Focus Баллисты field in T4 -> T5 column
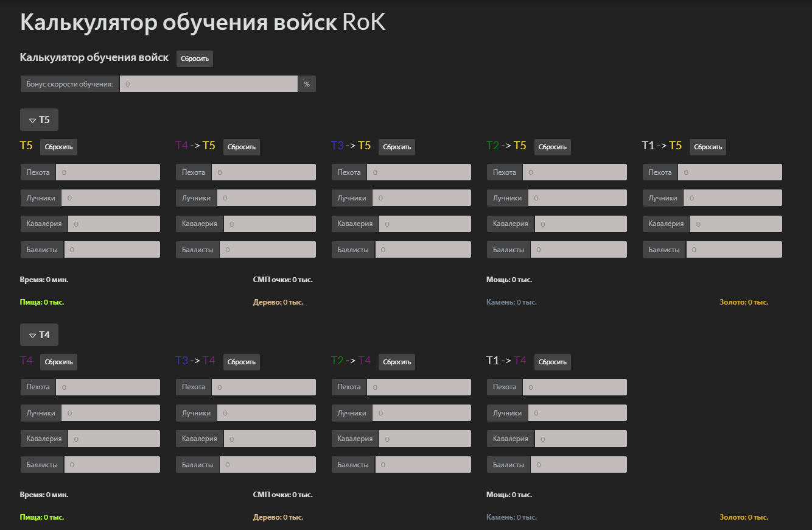The height and width of the screenshot is (530, 812). [x=268, y=250]
